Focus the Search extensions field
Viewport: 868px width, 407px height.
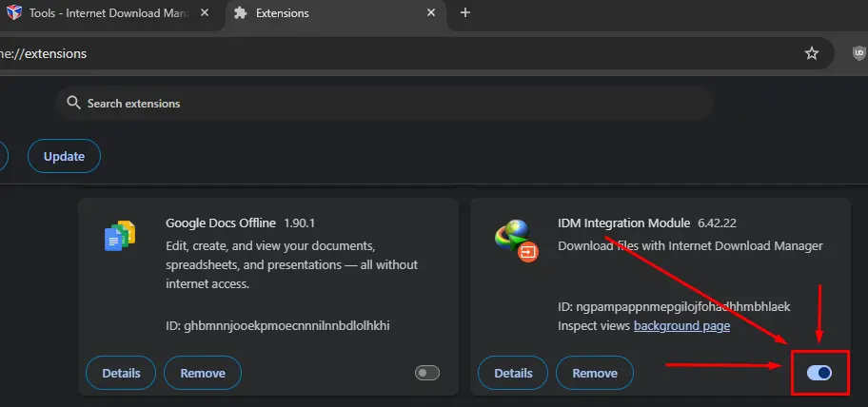pos(385,103)
